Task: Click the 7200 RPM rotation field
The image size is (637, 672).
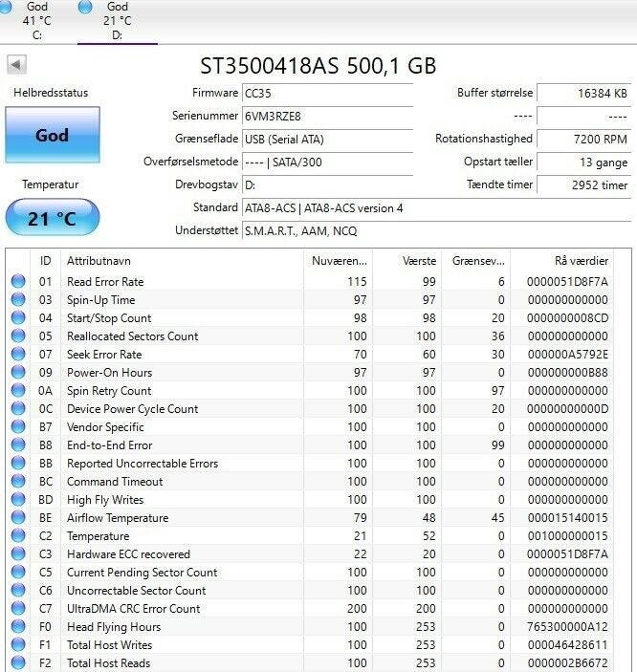Action: pyautogui.click(x=583, y=140)
